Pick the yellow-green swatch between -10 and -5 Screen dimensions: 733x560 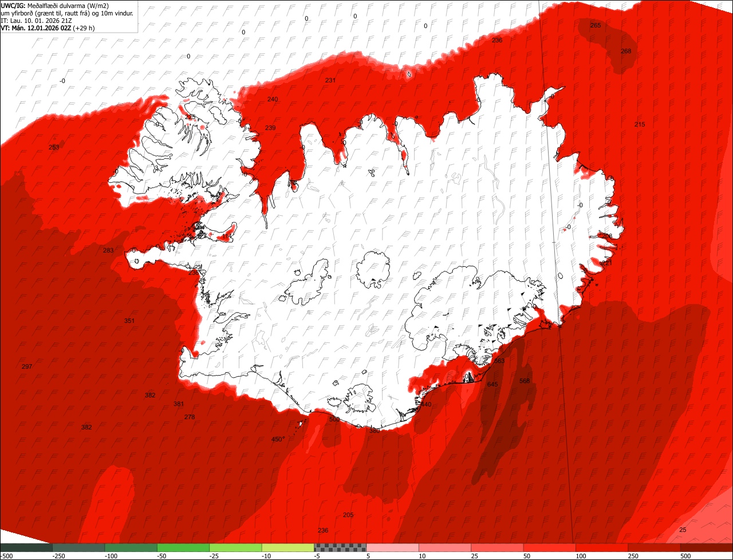click(x=288, y=547)
